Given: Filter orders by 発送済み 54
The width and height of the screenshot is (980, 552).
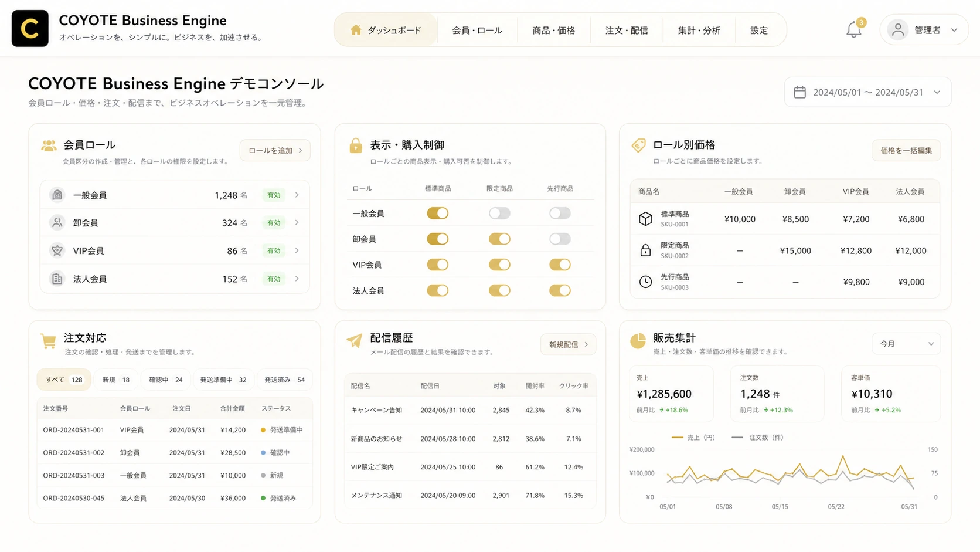Looking at the screenshot, I should coord(284,380).
